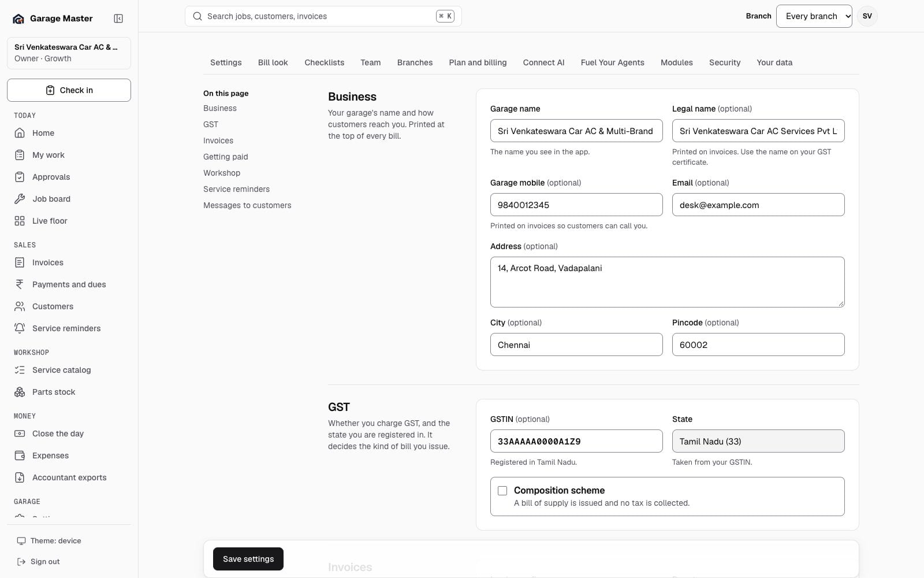The height and width of the screenshot is (578, 924).
Task: Save settings with the black button
Action: 248,559
